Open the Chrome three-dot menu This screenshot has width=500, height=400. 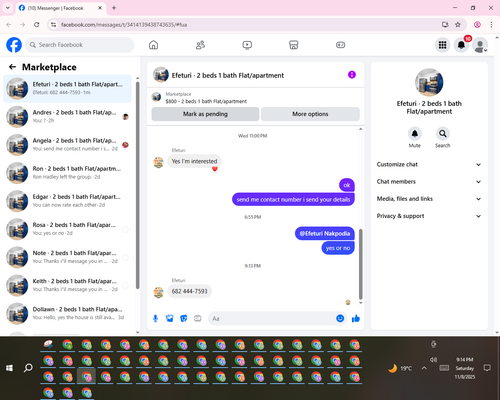coord(491,25)
